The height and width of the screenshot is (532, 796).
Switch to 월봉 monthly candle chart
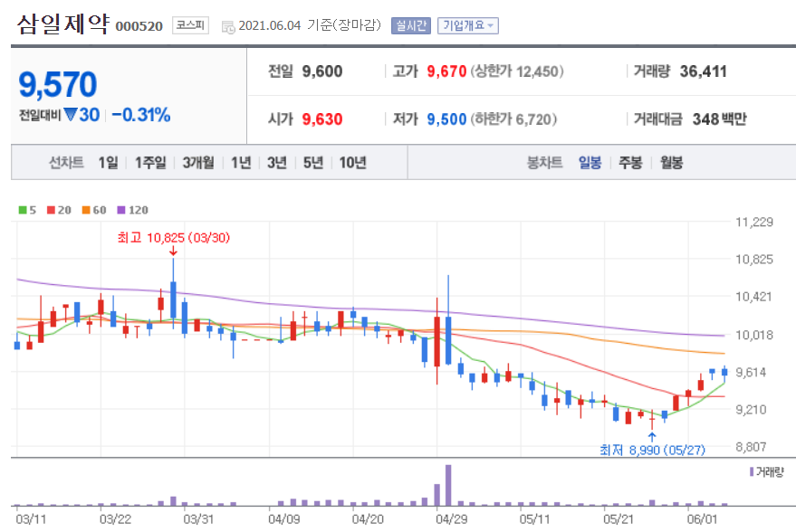(671, 163)
